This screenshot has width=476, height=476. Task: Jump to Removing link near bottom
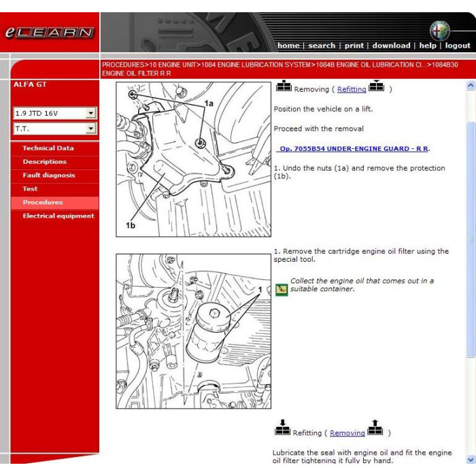(347, 433)
